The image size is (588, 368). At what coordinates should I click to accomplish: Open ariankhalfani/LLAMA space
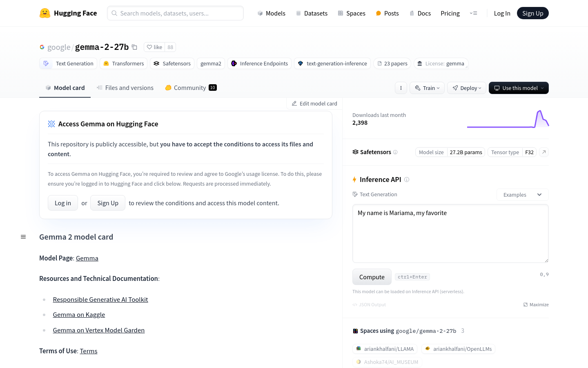click(385, 349)
